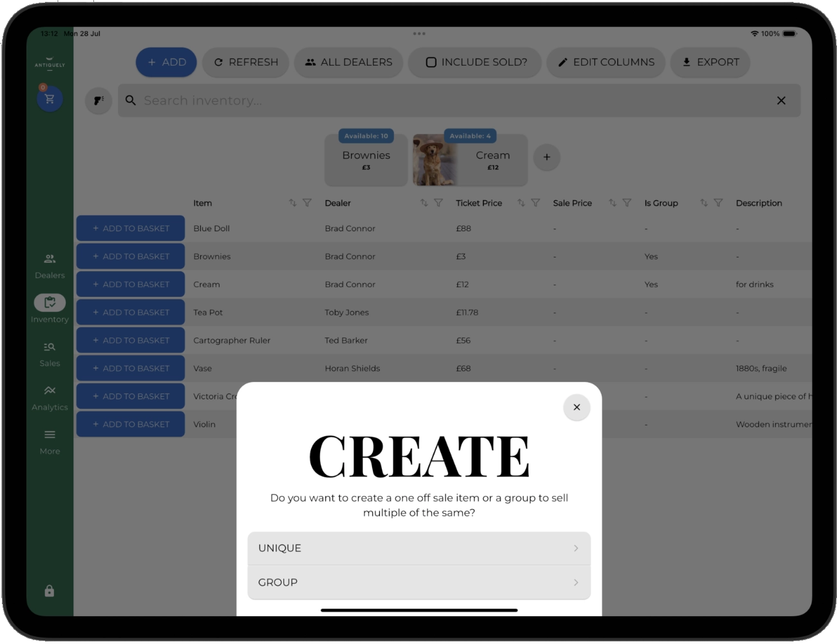Clear the search field with X
Screen dimensions: 837x644
pyautogui.click(x=781, y=100)
